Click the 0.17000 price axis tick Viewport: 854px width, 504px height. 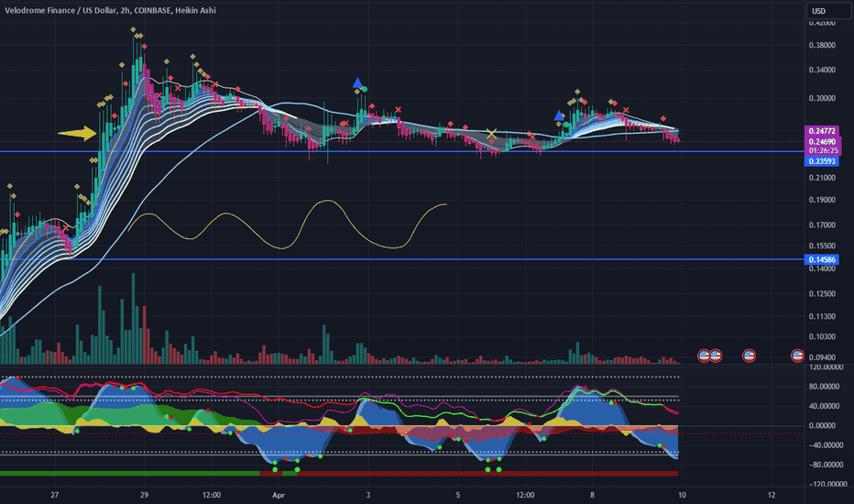pyautogui.click(x=822, y=225)
